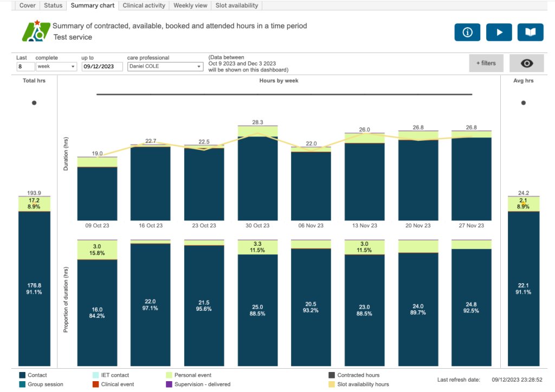Click the Slot availability hours legend swatch
Screen dimensions: 555x392
point(332,384)
